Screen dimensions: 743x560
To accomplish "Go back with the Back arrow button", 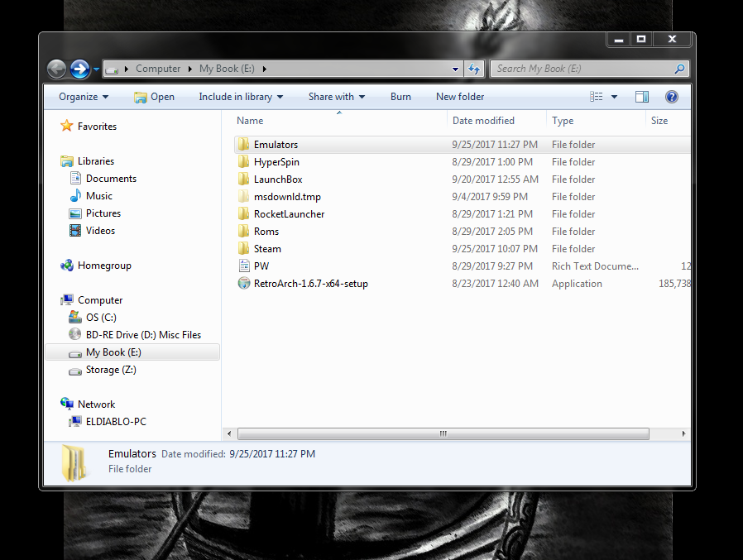I will (x=57, y=69).
